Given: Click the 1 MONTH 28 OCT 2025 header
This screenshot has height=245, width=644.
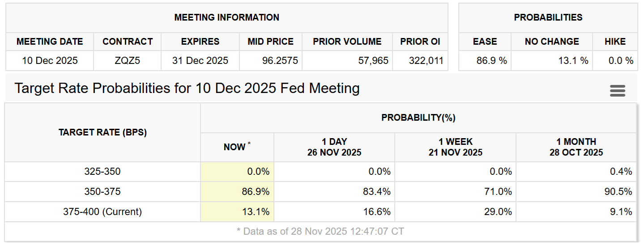Looking at the screenshot, I should 576,147.
